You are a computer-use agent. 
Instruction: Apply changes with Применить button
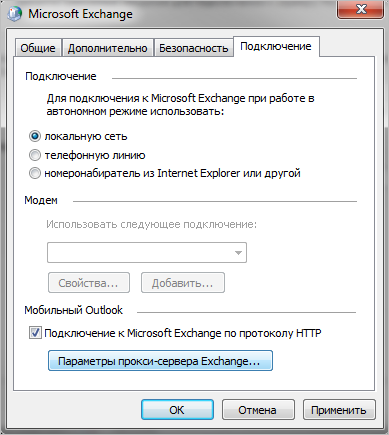tap(339, 410)
